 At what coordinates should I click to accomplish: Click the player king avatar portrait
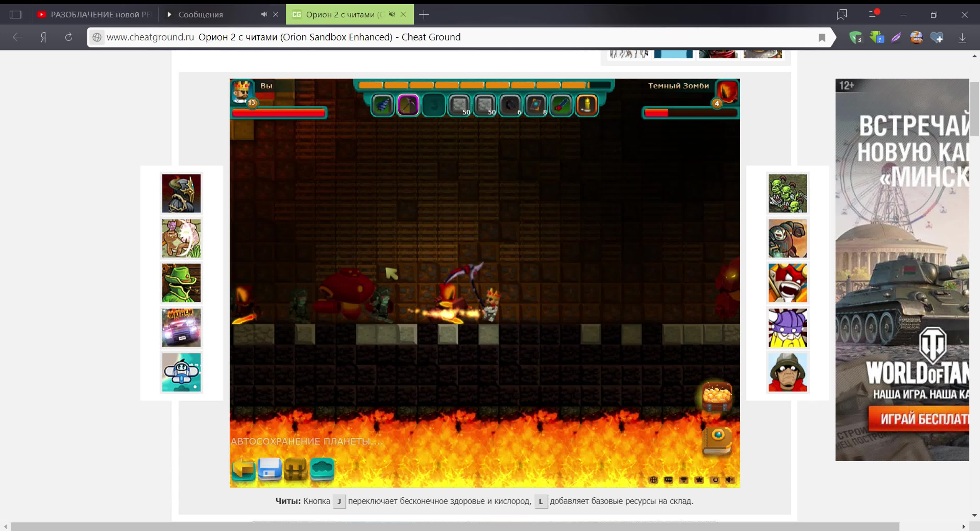click(x=242, y=91)
